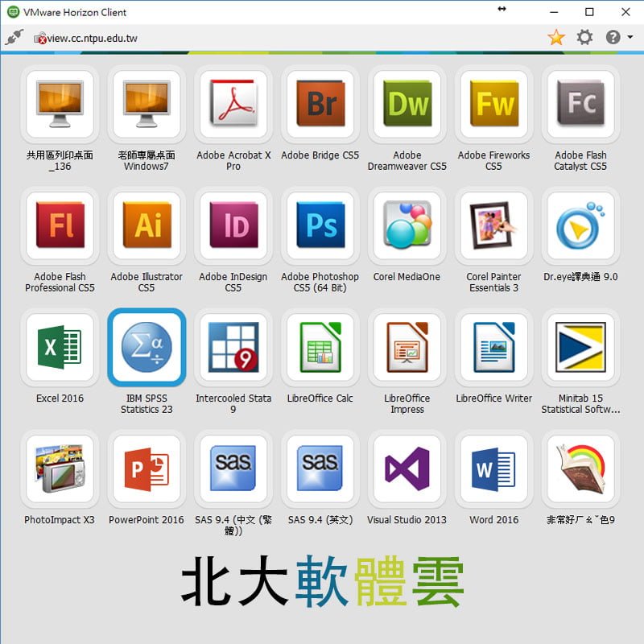
Task: Launch Adobe Photoshop CS5 (64 Bit)
Action: [x=320, y=226]
